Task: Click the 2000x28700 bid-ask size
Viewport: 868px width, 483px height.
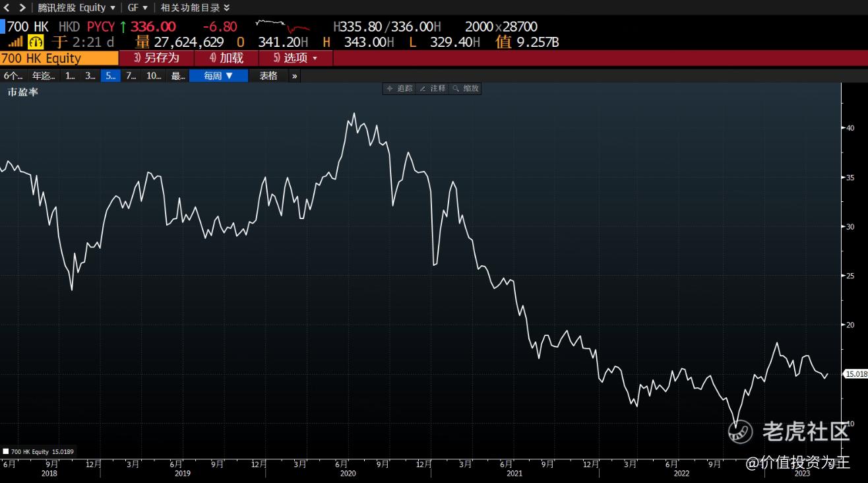Action: [501, 27]
